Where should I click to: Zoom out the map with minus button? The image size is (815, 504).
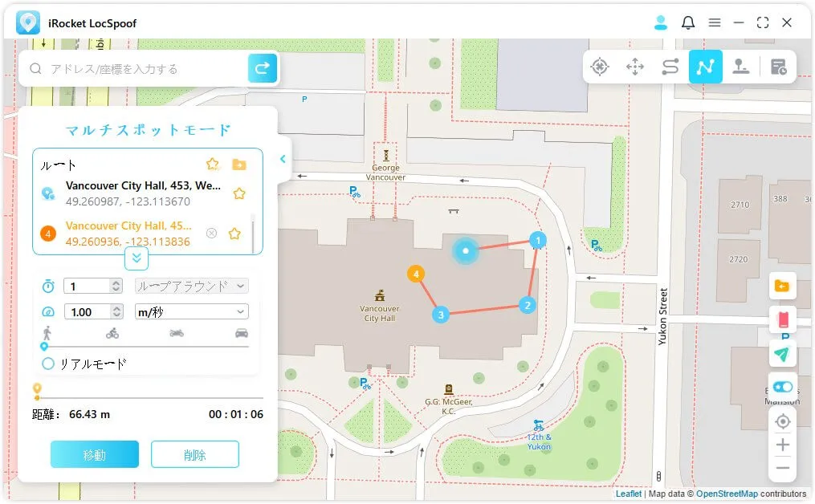(782, 468)
